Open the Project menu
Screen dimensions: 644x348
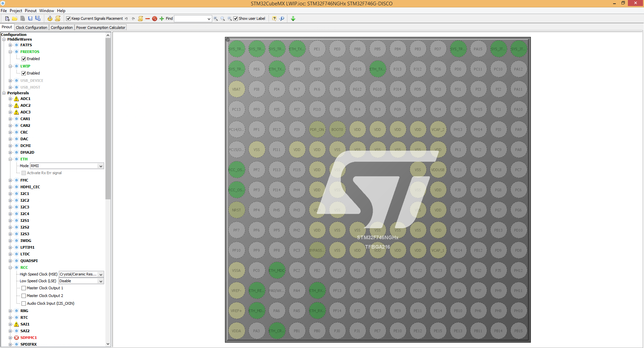[x=16, y=11]
